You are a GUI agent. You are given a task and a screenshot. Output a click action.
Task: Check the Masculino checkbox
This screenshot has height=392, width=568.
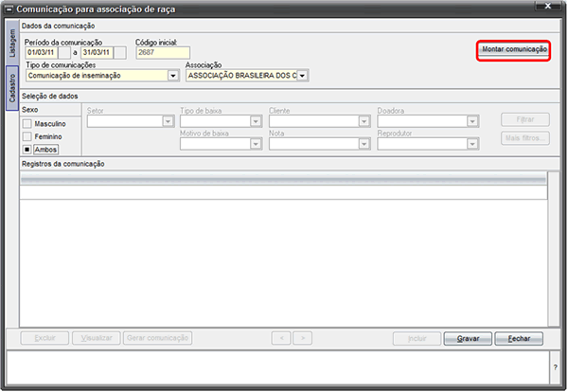27,124
